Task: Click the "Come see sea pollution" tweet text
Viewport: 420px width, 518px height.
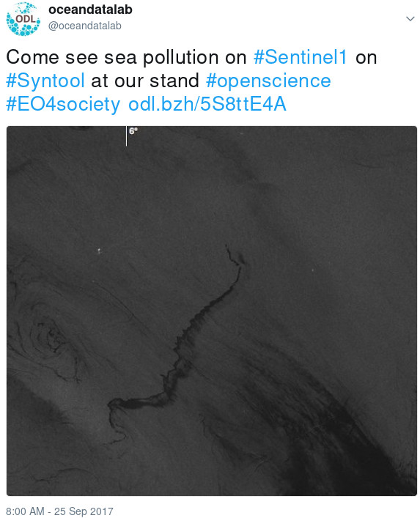Action: pyautogui.click(x=126, y=57)
